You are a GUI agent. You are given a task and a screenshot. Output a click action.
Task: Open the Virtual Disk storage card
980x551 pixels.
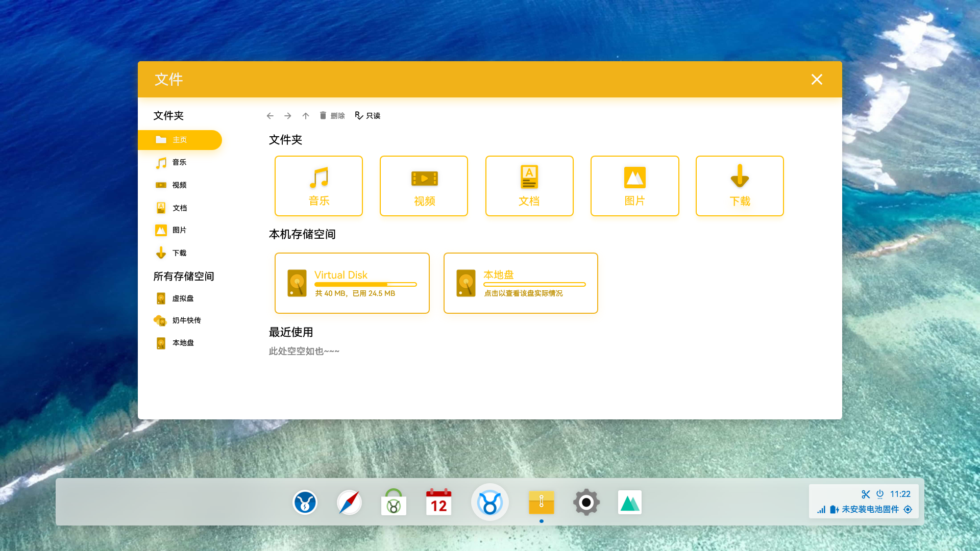point(352,283)
